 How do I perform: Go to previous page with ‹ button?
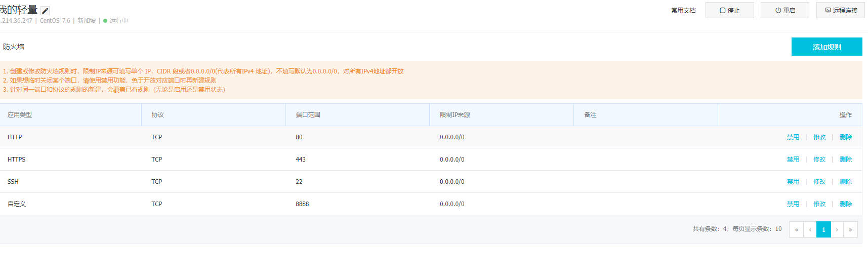tap(810, 229)
